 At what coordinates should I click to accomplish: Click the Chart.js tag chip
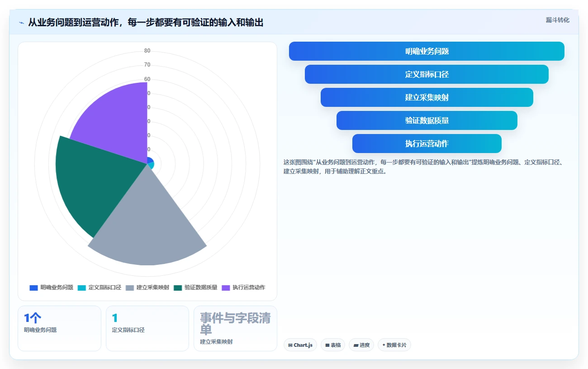300,345
